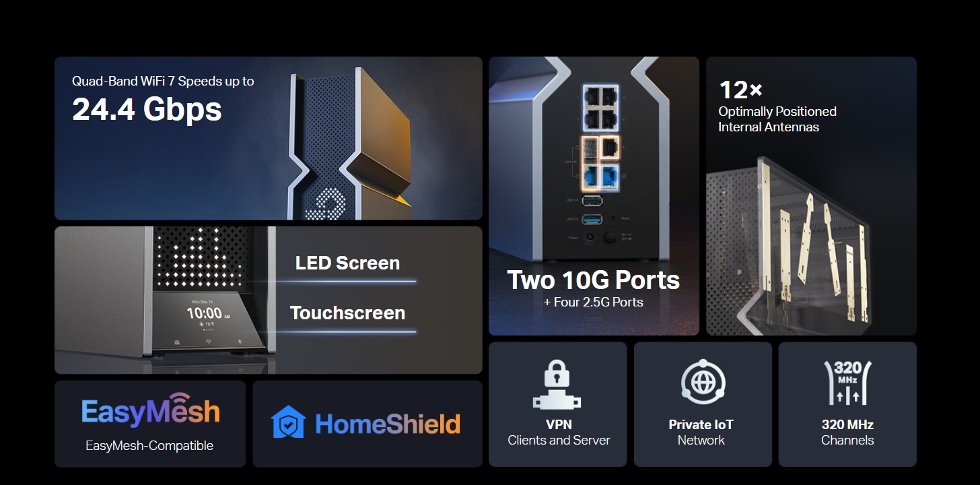Image resolution: width=980 pixels, height=485 pixels.
Task: Click the VPN Clients and Server text
Action: coord(559,432)
